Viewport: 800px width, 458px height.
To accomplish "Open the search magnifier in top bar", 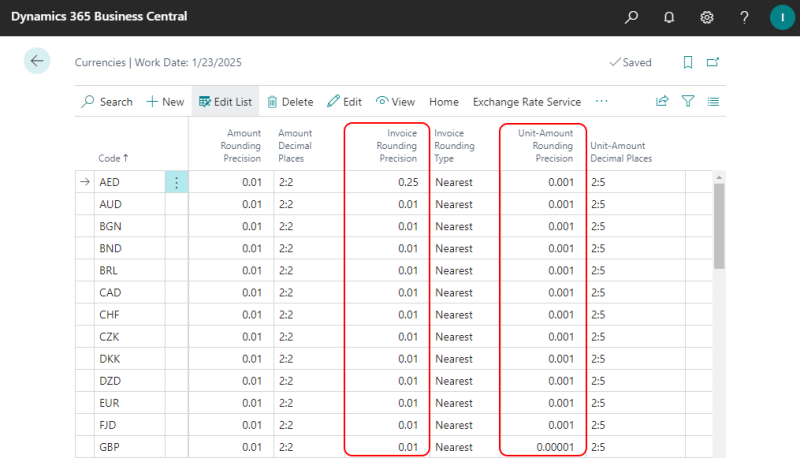I will click(631, 17).
